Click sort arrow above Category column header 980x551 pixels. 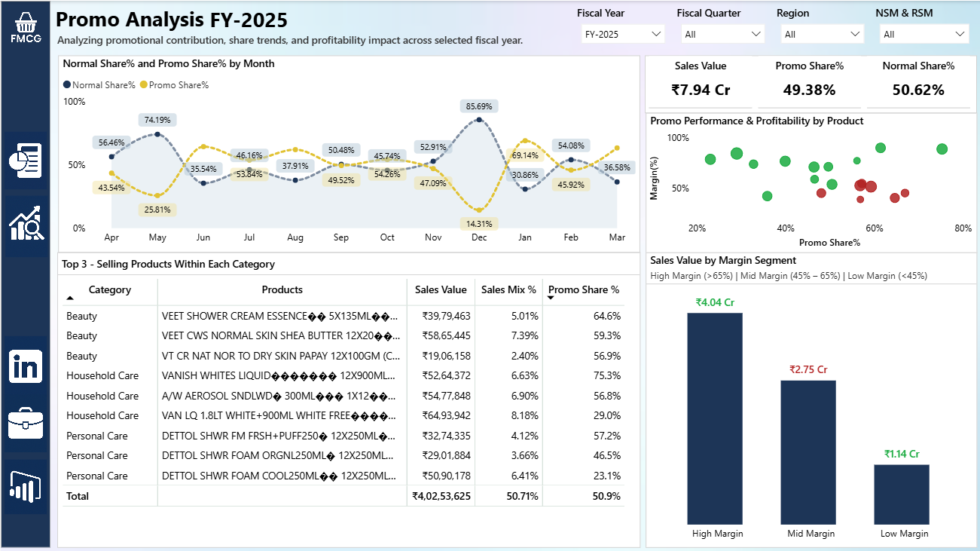coord(71,298)
